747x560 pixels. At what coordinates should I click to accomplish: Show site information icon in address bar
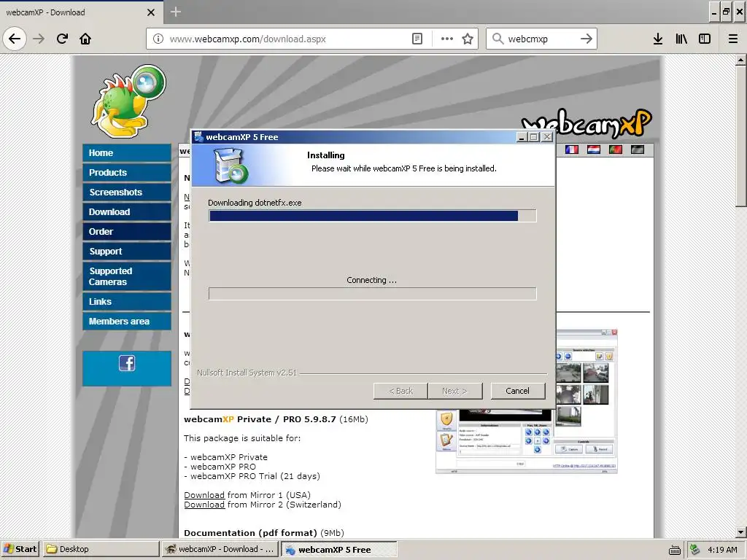point(158,39)
